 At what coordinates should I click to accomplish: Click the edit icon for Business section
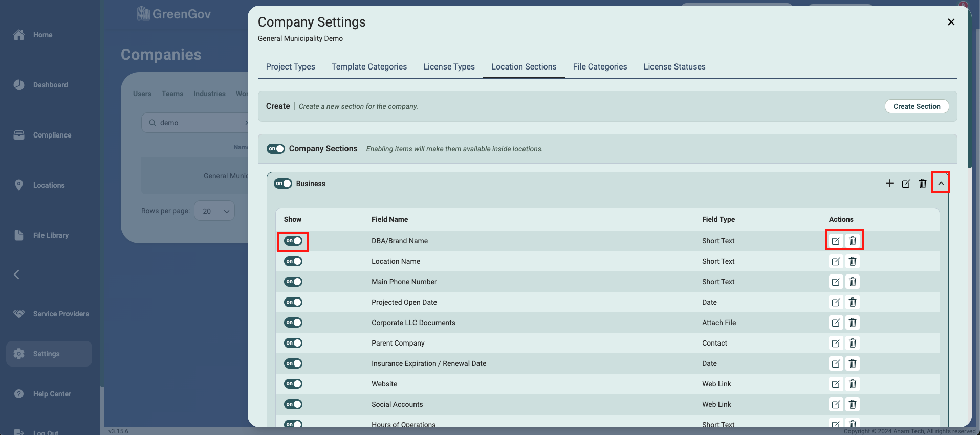tap(906, 184)
